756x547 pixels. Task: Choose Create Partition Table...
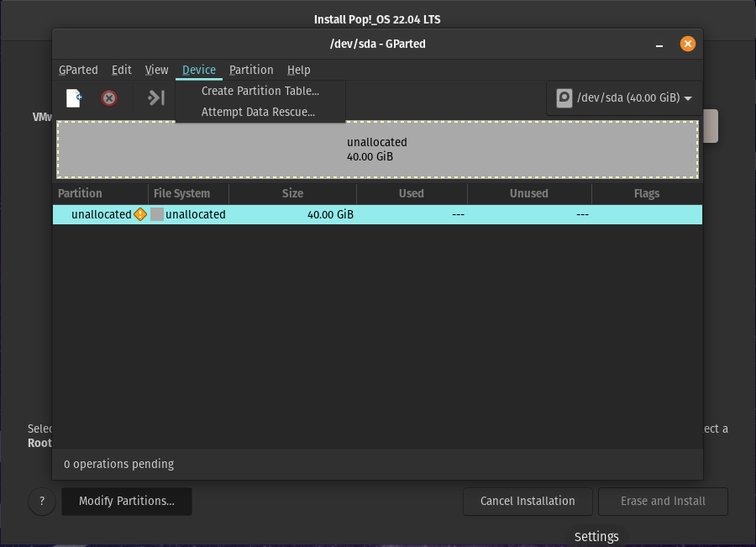260,91
